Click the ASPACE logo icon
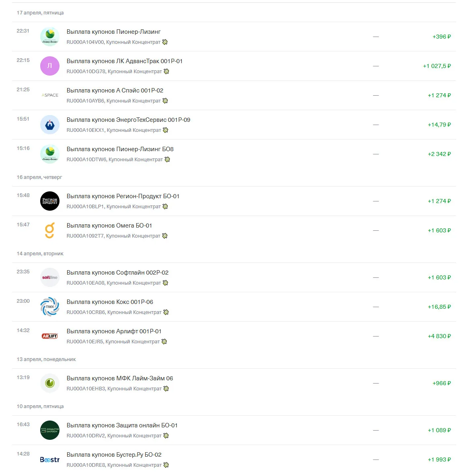 click(x=50, y=95)
